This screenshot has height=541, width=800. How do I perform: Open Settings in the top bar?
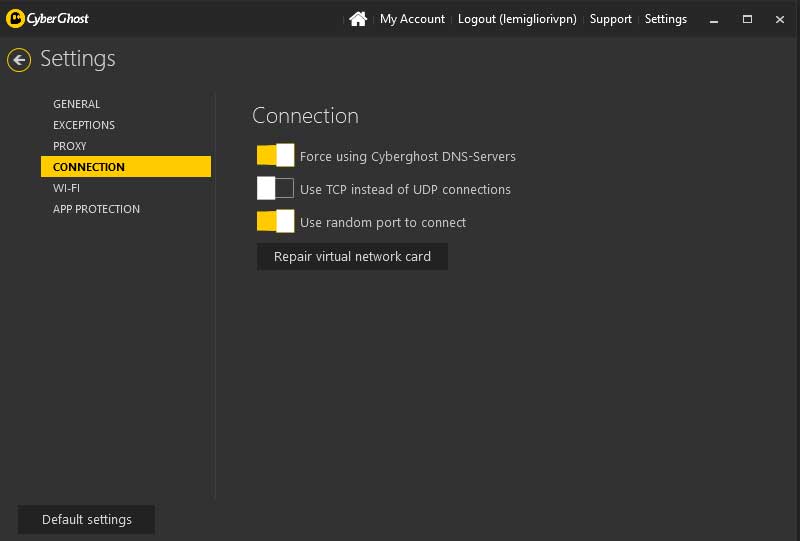coord(665,19)
